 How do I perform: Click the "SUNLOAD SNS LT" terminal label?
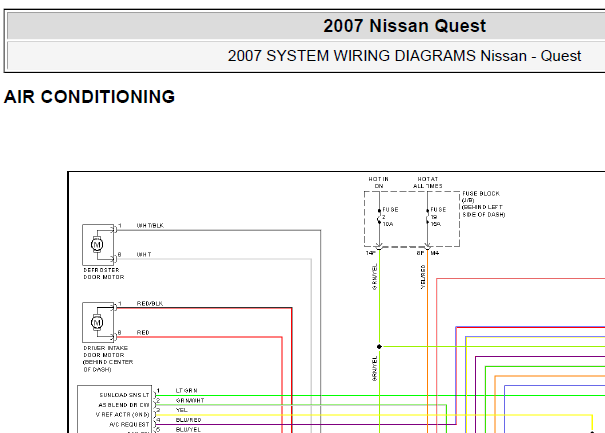pyautogui.click(x=124, y=395)
